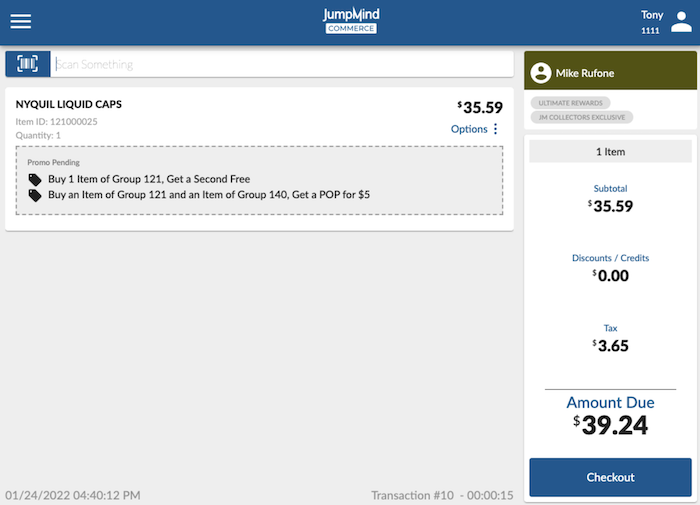The height and width of the screenshot is (505, 700).
Task: Focus the Scan Something input field
Action: click(282, 64)
